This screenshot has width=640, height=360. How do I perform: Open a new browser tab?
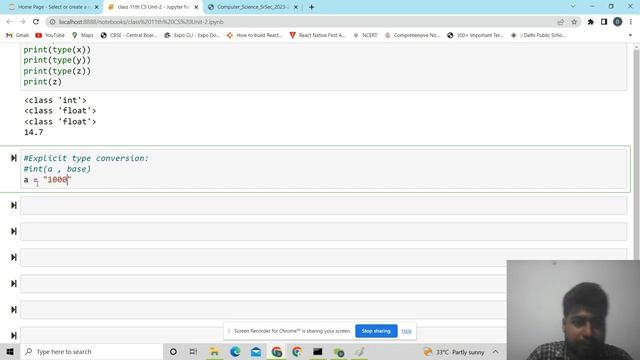311,7
